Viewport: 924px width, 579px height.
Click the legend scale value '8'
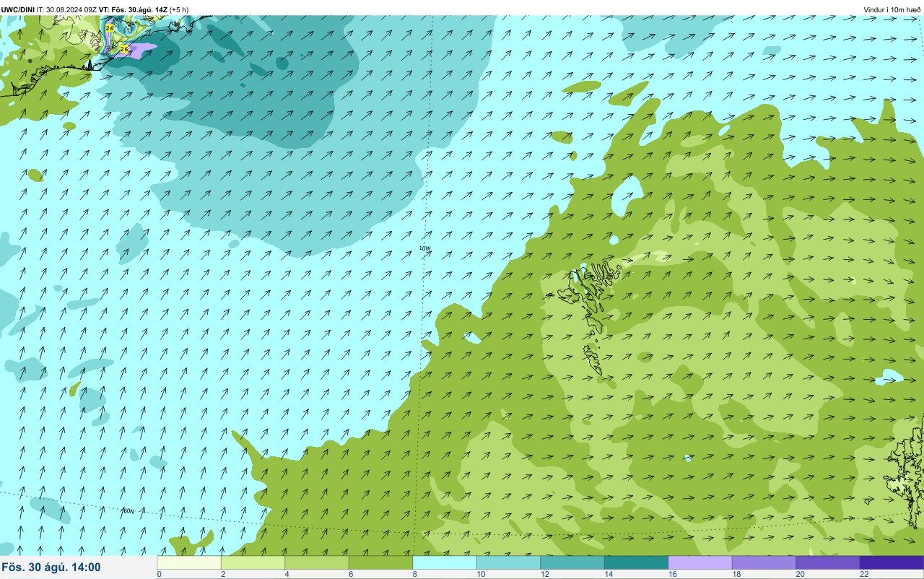pyautogui.click(x=414, y=574)
